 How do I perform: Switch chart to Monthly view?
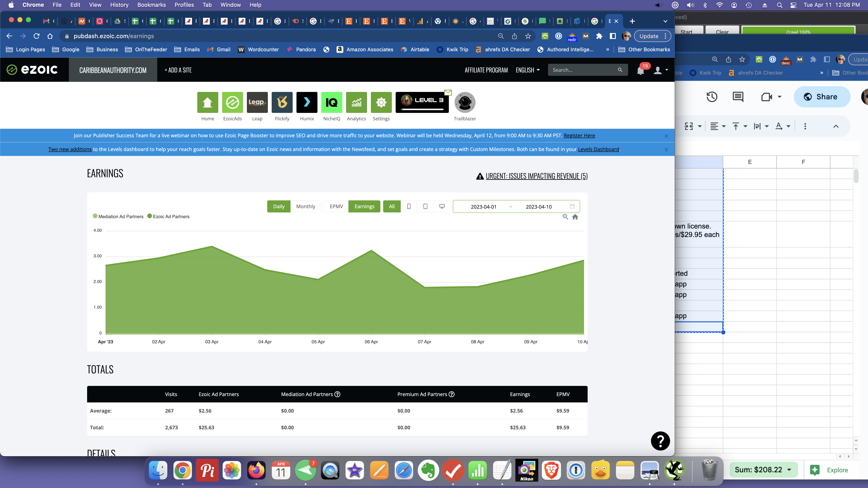(306, 207)
